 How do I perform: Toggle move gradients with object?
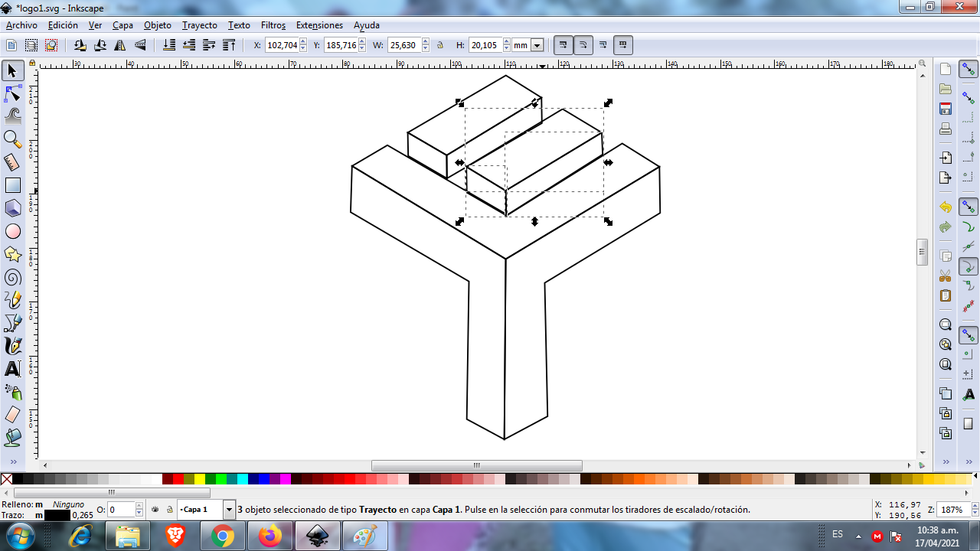[x=603, y=45]
